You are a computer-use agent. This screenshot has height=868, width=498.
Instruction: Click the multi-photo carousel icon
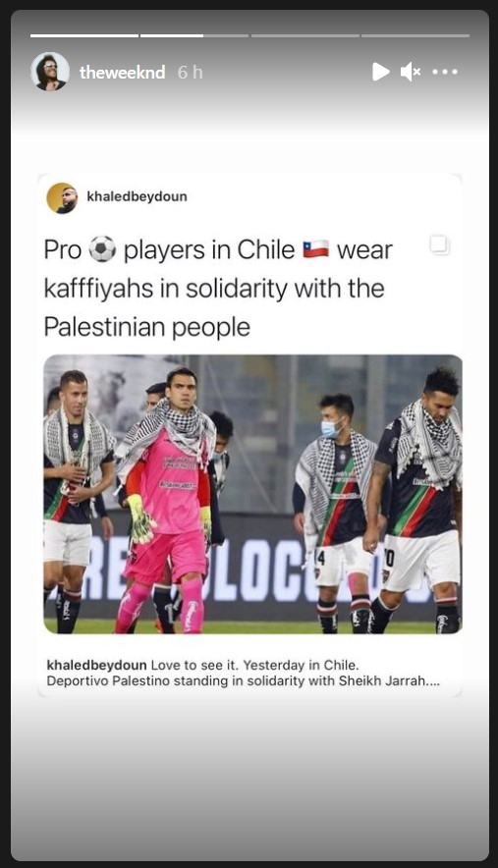click(x=439, y=244)
